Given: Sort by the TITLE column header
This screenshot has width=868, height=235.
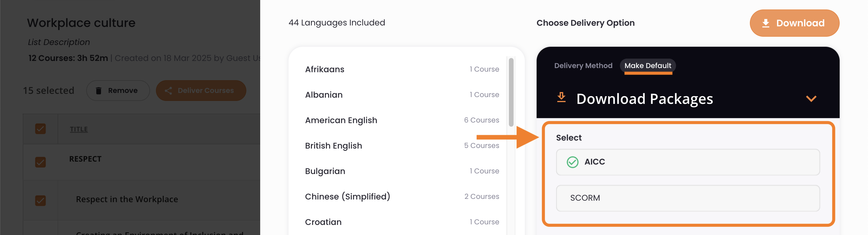Looking at the screenshot, I should click(x=79, y=129).
